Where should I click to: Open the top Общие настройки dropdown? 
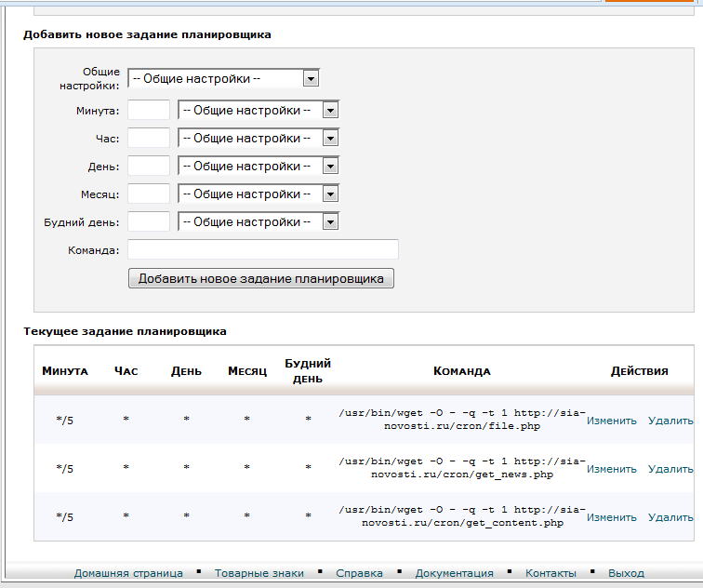tap(223, 78)
